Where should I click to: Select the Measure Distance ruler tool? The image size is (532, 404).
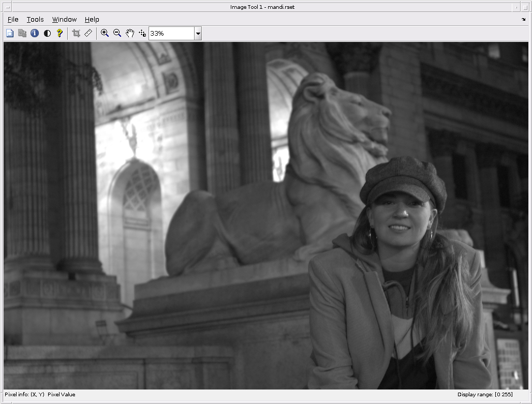(88, 33)
